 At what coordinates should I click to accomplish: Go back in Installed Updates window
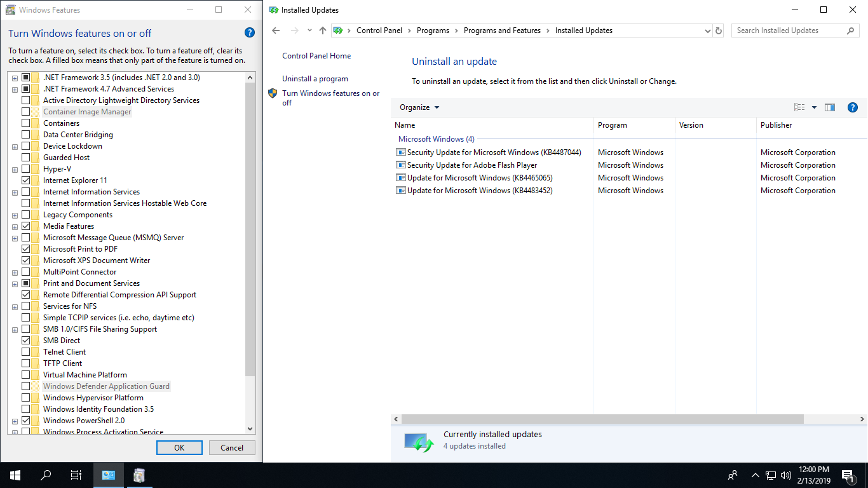(x=276, y=30)
